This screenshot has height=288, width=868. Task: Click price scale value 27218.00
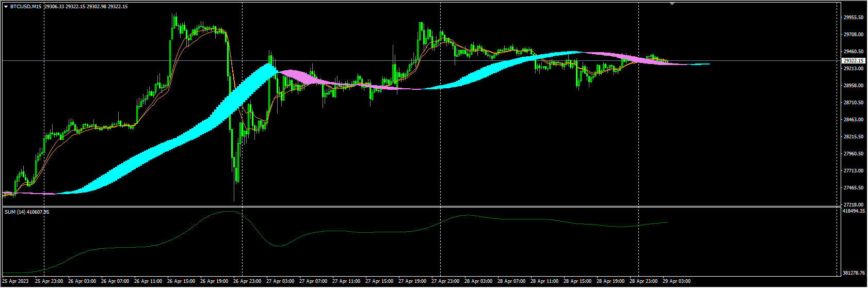tap(854, 204)
